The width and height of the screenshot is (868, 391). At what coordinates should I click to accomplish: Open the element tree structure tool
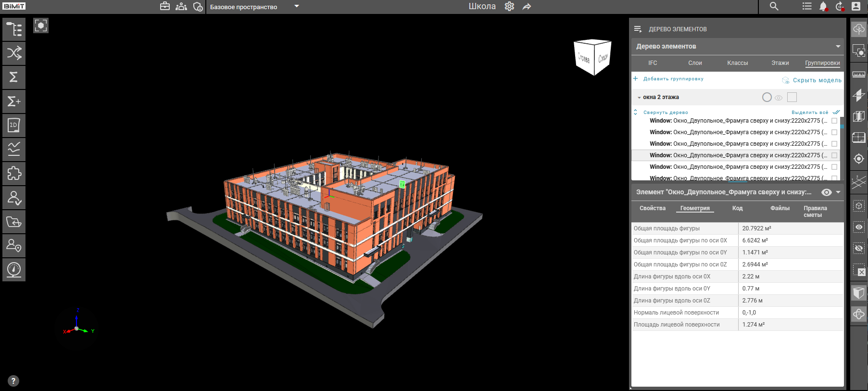click(14, 29)
